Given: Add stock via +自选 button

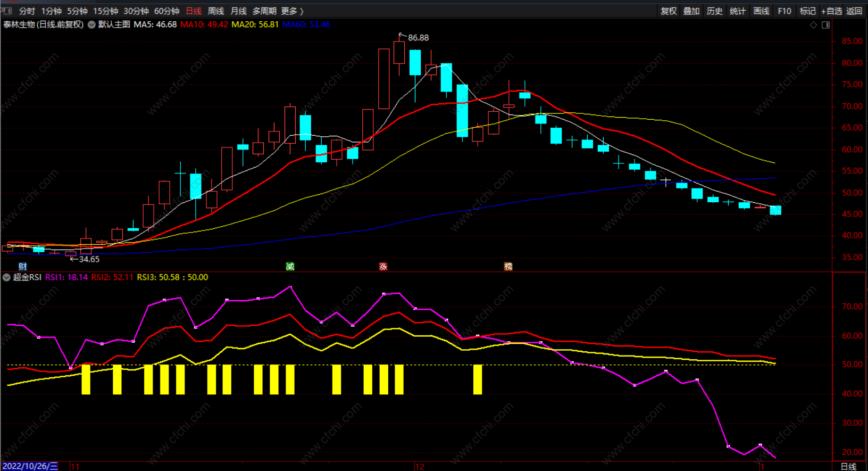Looking at the screenshot, I should pos(832,11).
